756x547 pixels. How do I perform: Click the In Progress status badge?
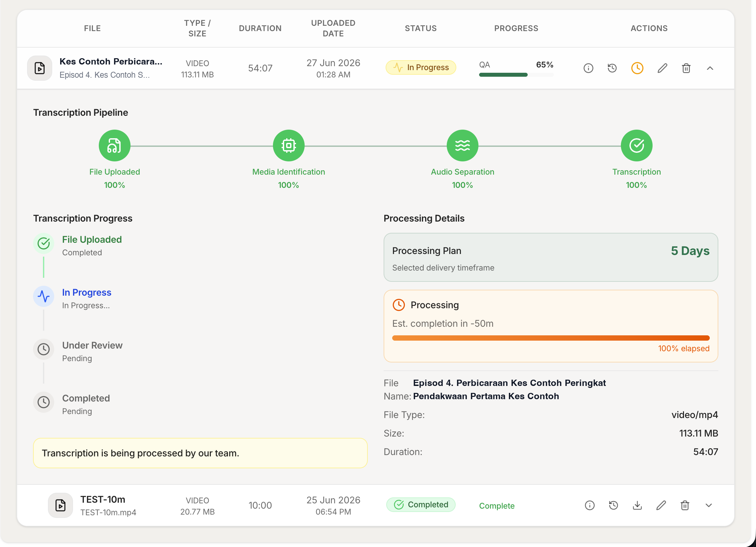[421, 67]
